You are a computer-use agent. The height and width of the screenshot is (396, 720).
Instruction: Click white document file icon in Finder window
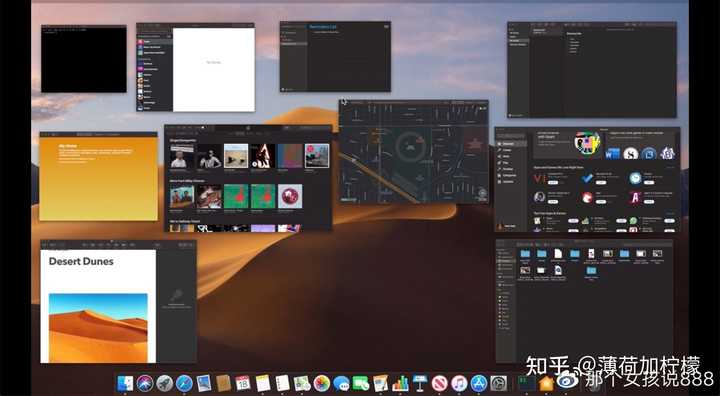558,254
